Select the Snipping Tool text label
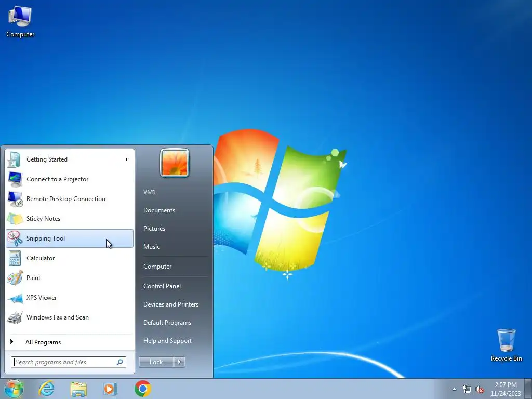The height and width of the screenshot is (399, 532). click(46, 238)
